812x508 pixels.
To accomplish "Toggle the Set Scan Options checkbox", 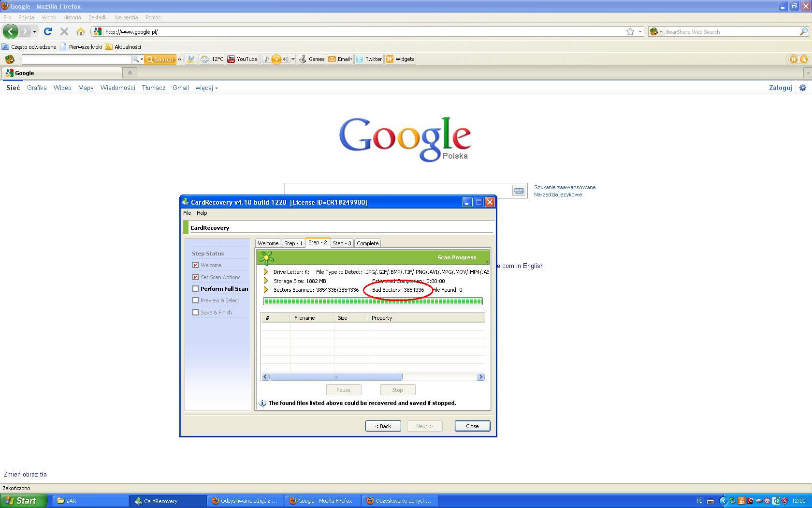I will (195, 277).
